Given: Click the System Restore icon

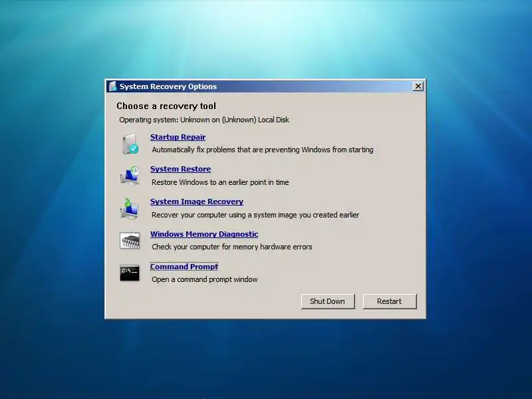Looking at the screenshot, I should [x=130, y=176].
